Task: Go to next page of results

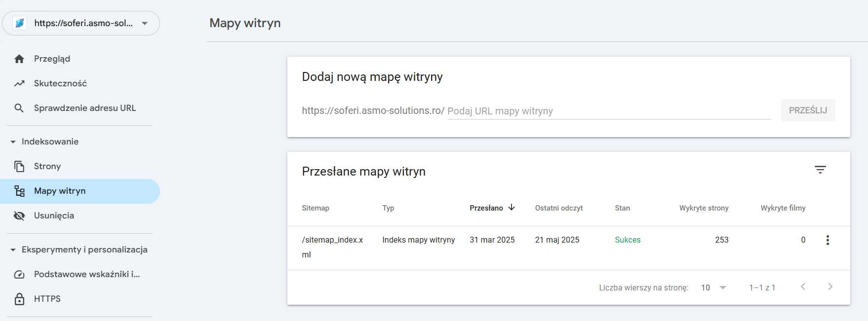Action: tap(830, 287)
